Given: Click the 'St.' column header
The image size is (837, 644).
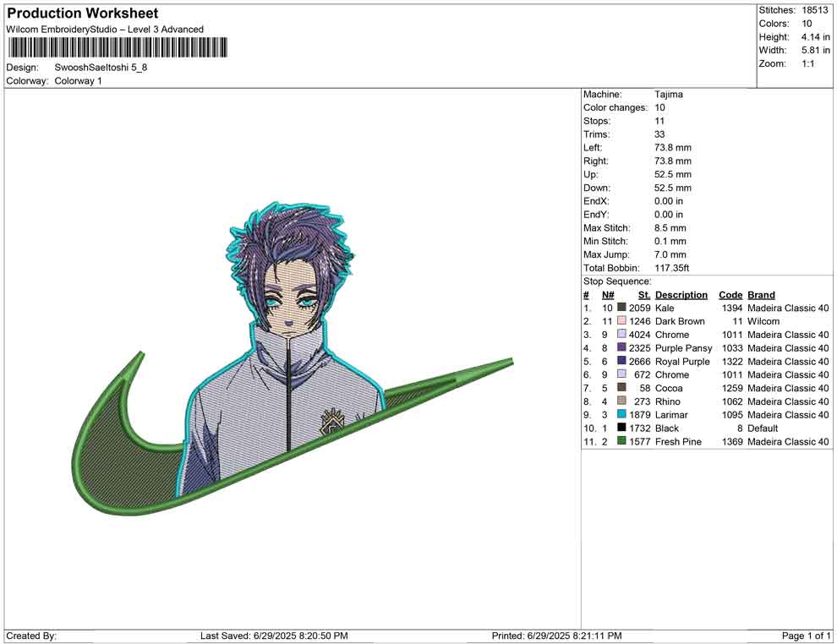Looking at the screenshot, I should [x=644, y=294].
